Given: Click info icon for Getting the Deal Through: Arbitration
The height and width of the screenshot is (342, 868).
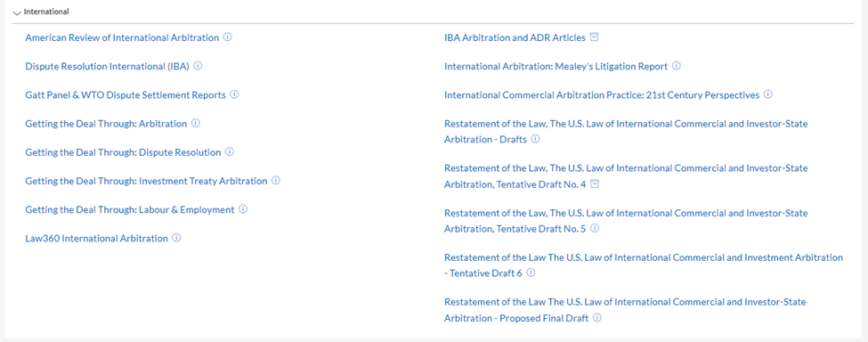Looking at the screenshot, I should pos(195,124).
